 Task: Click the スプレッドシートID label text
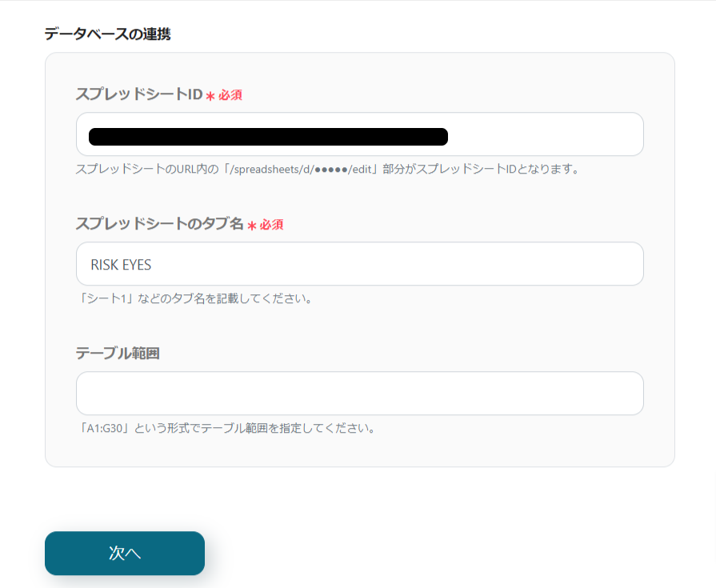pyautogui.click(x=138, y=94)
